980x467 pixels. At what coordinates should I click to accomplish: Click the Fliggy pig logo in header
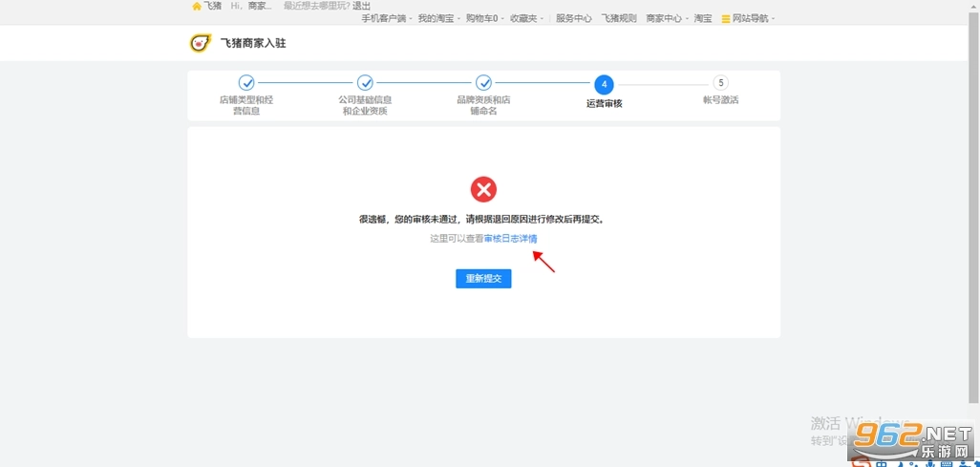200,43
